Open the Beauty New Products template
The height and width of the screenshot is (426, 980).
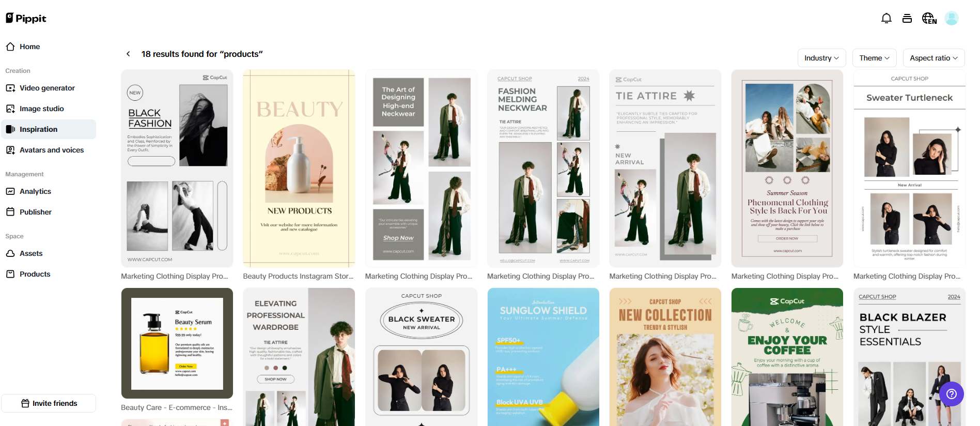tap(299, 168)
